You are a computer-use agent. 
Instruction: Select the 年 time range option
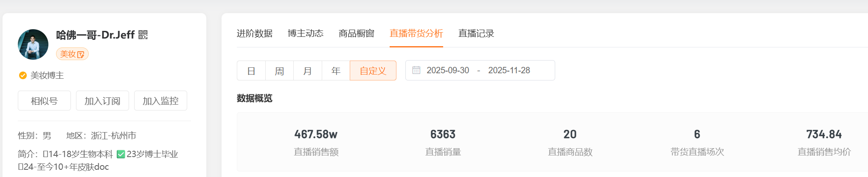click(336, 71)
